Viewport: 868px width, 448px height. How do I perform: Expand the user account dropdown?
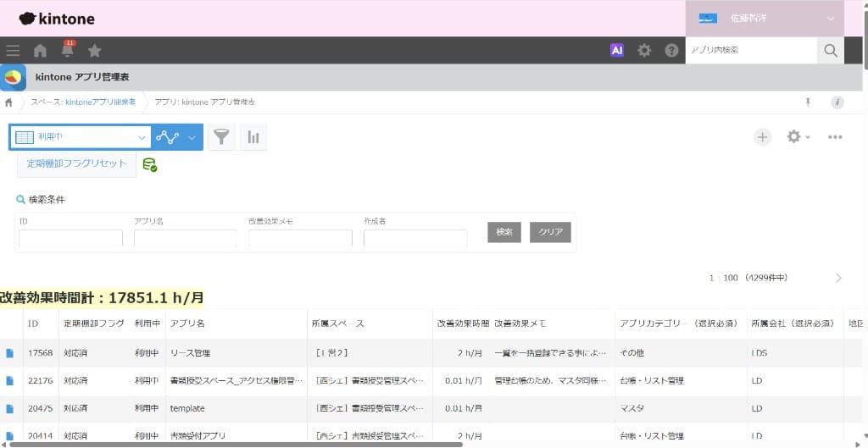click(x=765, y=19)
